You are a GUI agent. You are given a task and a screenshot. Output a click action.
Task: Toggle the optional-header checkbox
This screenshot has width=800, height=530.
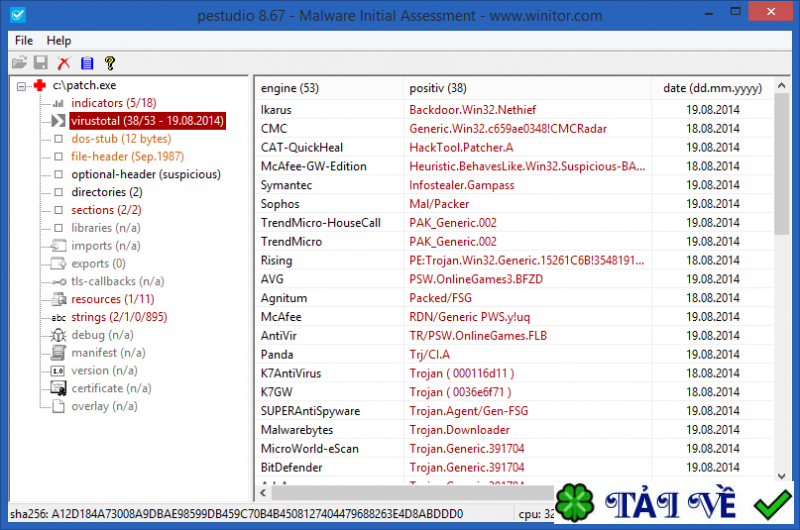click(59, 174)
